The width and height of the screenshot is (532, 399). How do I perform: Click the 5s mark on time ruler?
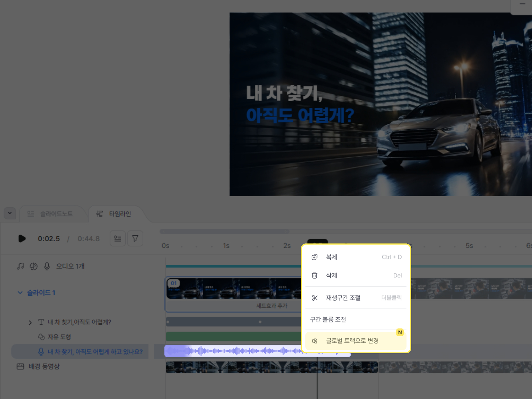point(469,246)
